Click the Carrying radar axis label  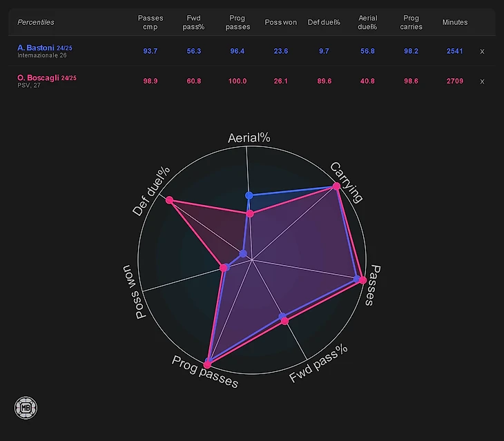point(346,182)
